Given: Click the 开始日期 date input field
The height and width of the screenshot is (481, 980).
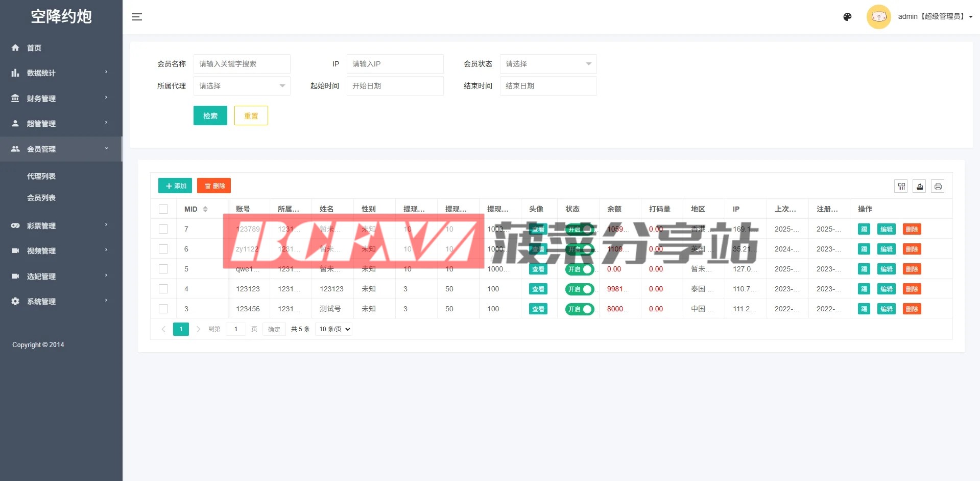Looking at the screenshot, I should [x=395, y=86].
